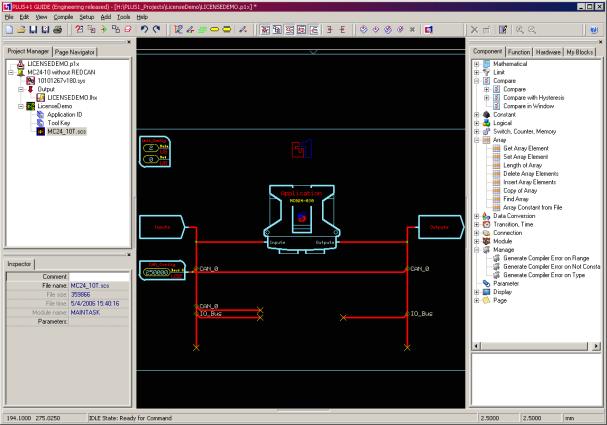The image size is (607, 425).
Task: Expand the Data Conversion group
Action: click(477, 216)
